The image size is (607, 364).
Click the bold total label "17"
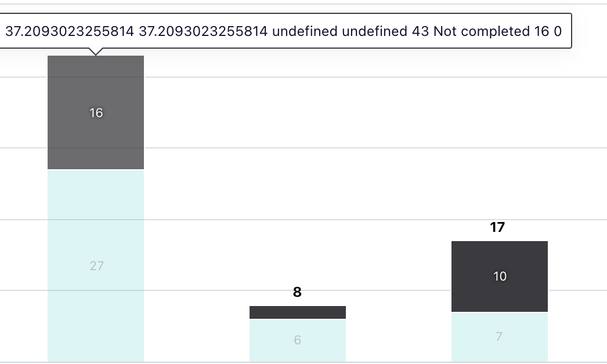pos(498,227)
